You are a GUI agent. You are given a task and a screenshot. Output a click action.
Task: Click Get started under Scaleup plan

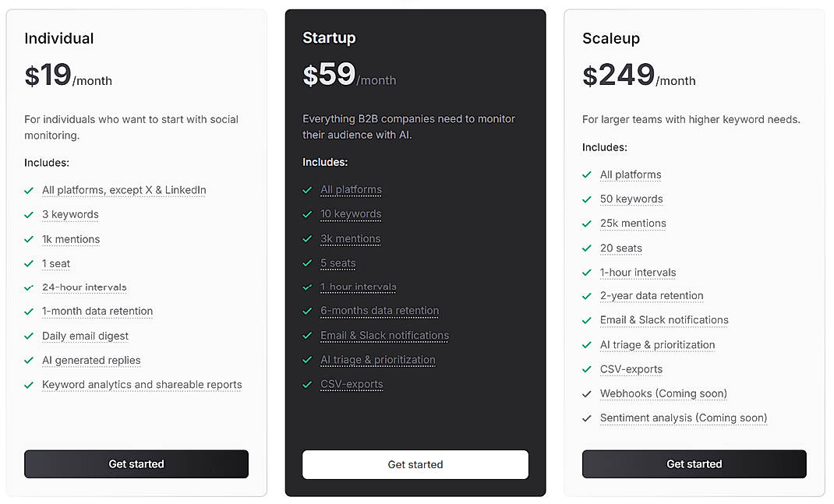point(694,464)
